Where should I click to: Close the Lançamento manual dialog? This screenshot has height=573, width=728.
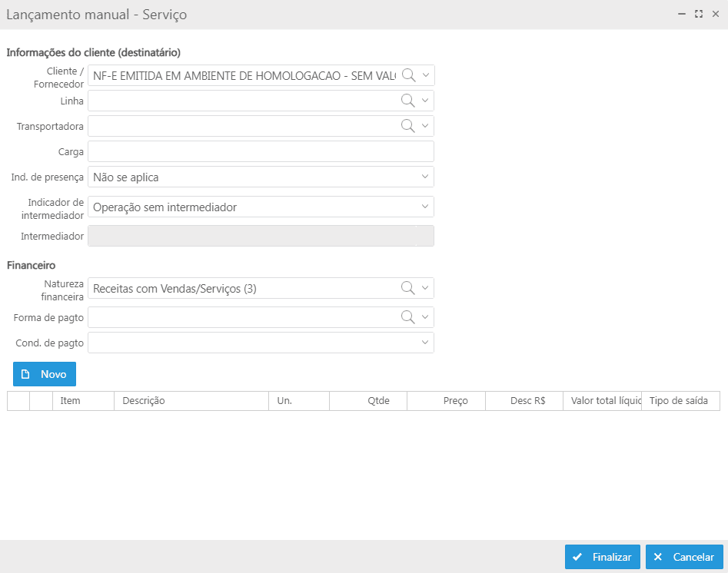coord(716,14)
